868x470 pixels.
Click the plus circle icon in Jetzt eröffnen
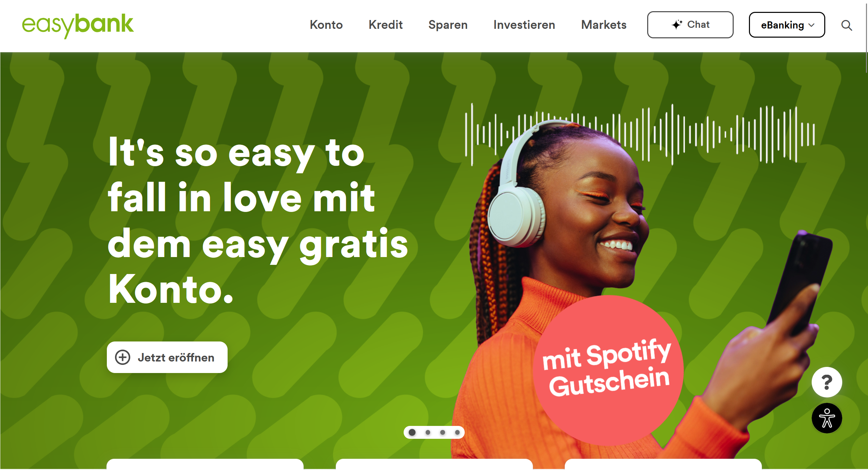[x=122, y=357]
